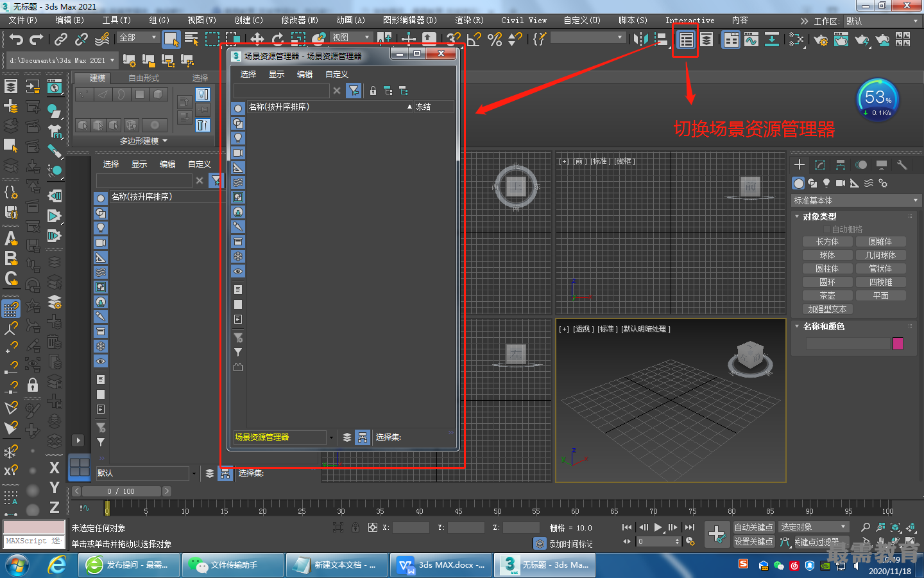
Task: Toggle Display Lights in floating Scene Explorer
Action: (x=238, y=138)
